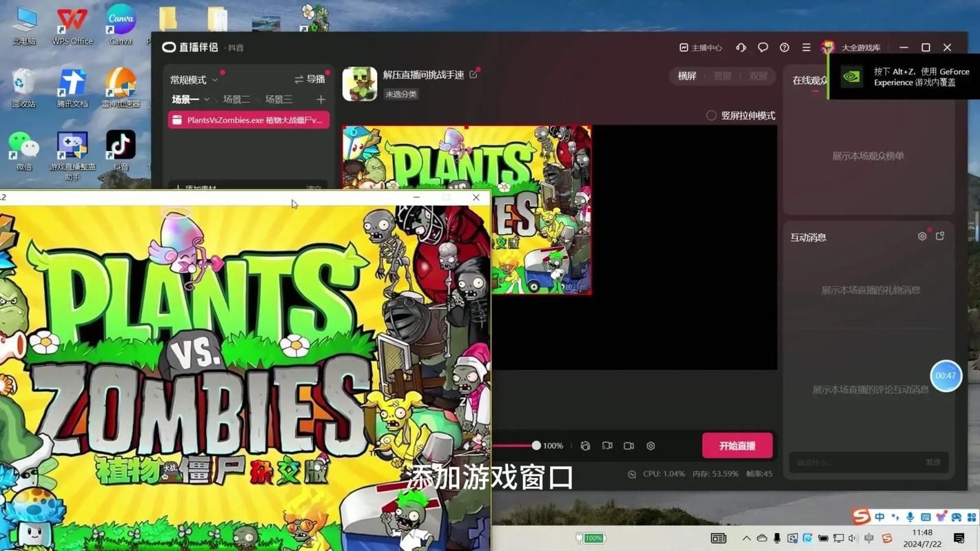Toggle the taskbar microphone tray icon
Image resolution: width=980 pixels, height=551 pixels.
point(777,538)
